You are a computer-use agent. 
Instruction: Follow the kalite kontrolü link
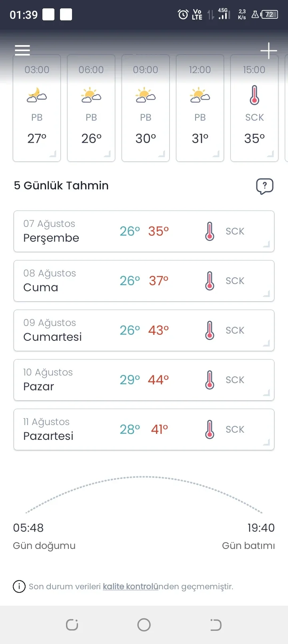pos(130,586)
